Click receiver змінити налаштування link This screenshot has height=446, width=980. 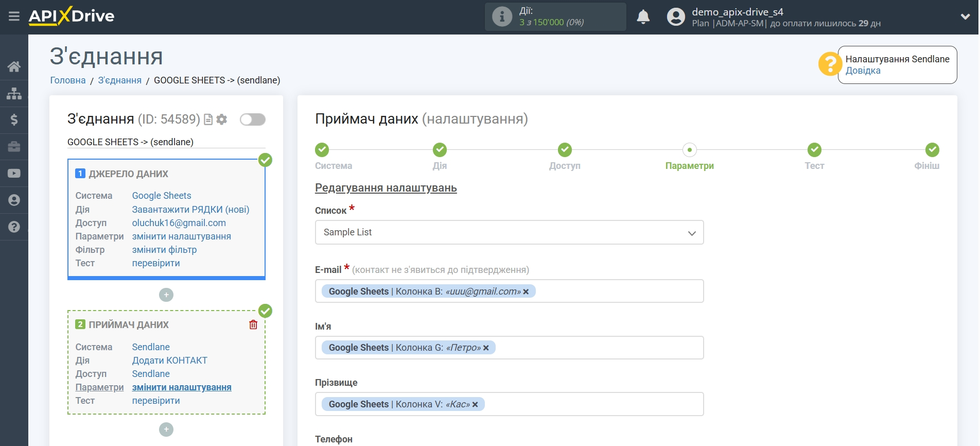click(x=182, y=387)
